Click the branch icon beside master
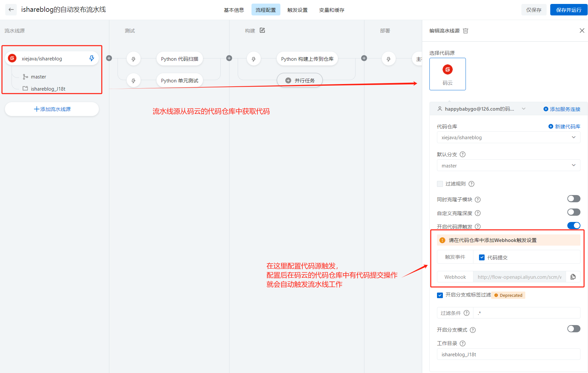The image size is (588, 373). 25,77
